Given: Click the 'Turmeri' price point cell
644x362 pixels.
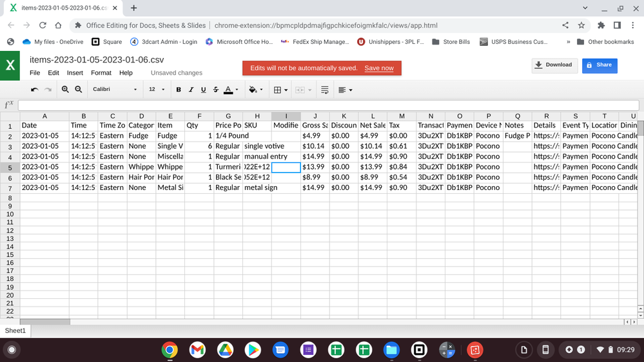Looking at the screenshot, I should click(x=228, y=167).
